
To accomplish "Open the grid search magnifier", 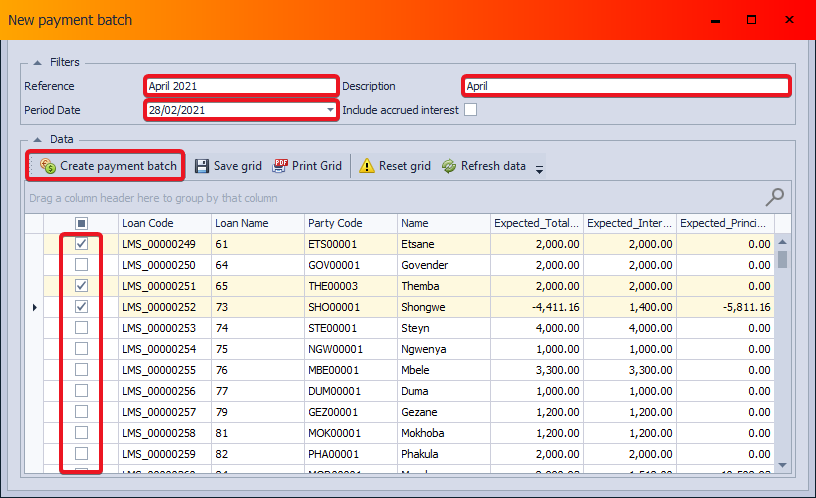I will 774,197.
